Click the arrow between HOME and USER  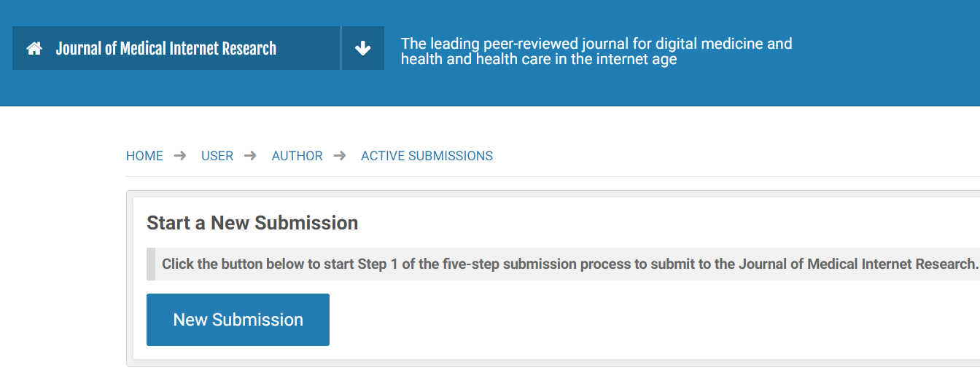point(180,156)
